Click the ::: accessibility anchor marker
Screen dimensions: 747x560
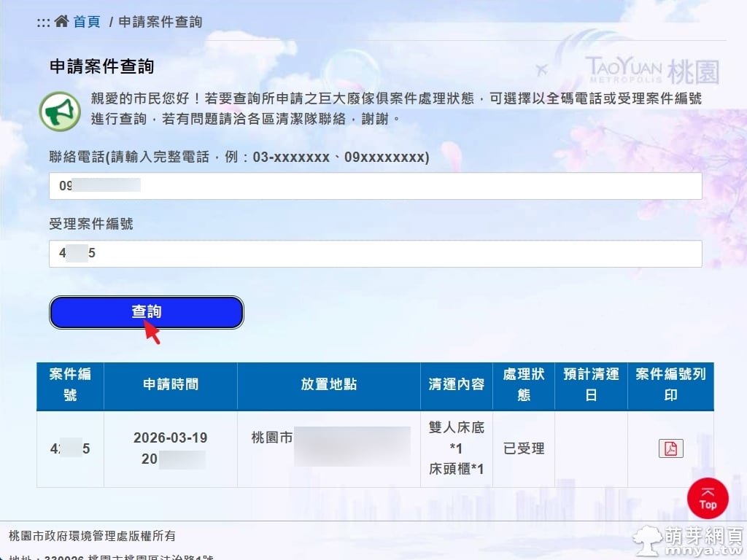point(43,22)
